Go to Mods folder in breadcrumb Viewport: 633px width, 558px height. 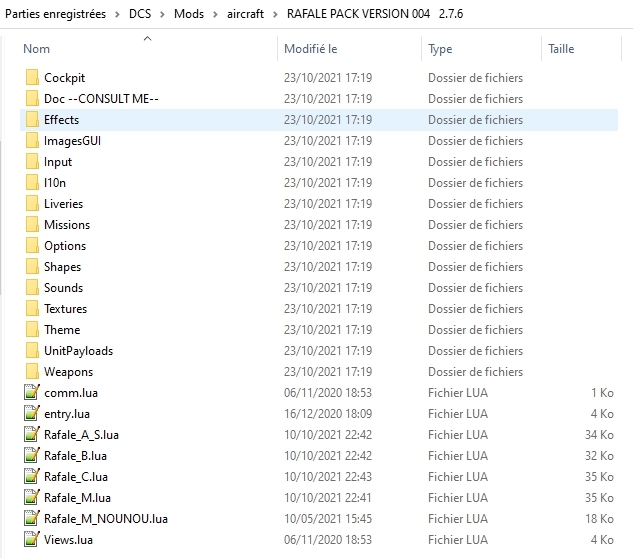[x=189, y=14]
